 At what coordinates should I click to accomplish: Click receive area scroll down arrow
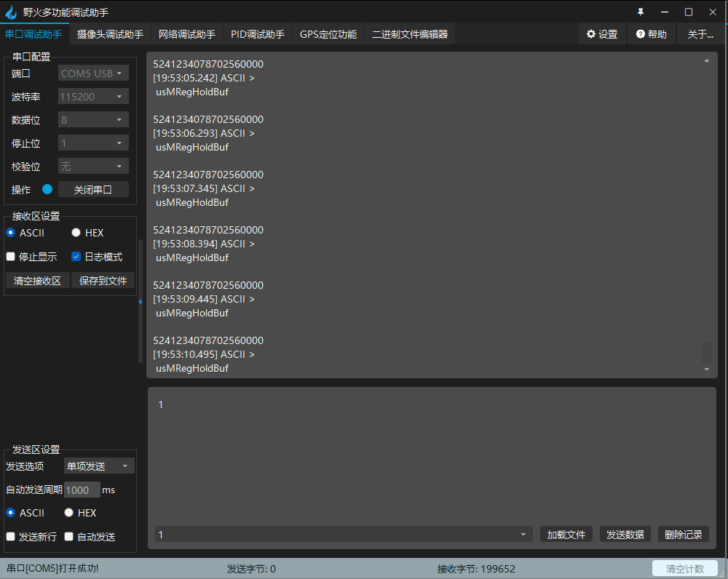tap(707, 370)
